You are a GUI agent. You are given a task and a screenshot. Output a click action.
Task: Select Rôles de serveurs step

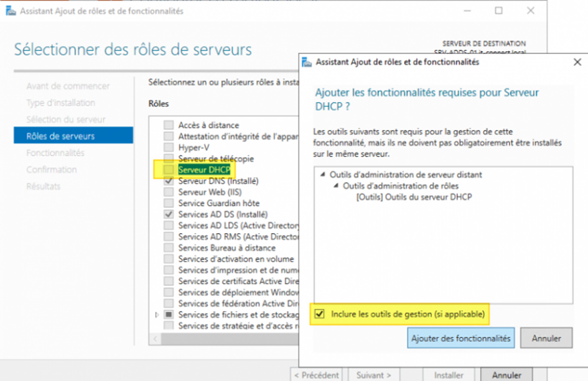pos(73,136)
